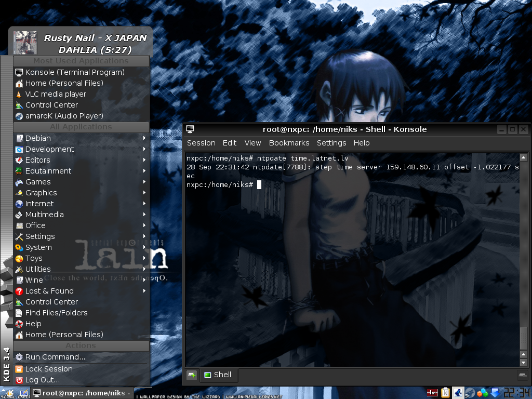
Task: Open the Edit menu in Konsole
Action: [230, 143]
